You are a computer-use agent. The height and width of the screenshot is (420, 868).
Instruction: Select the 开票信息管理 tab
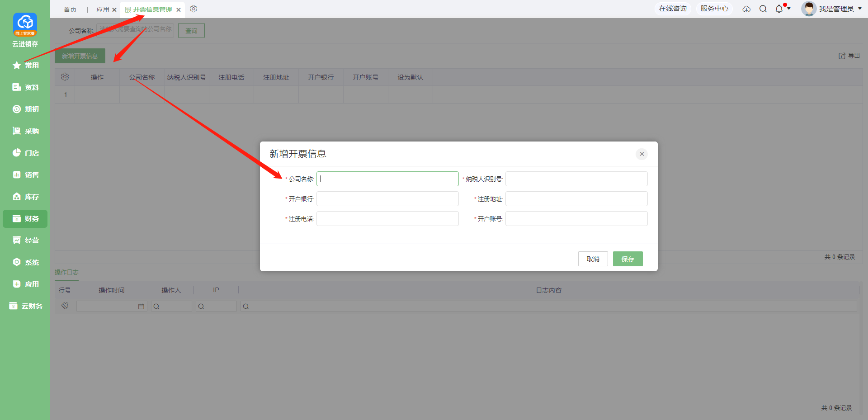tap(152, 9)
